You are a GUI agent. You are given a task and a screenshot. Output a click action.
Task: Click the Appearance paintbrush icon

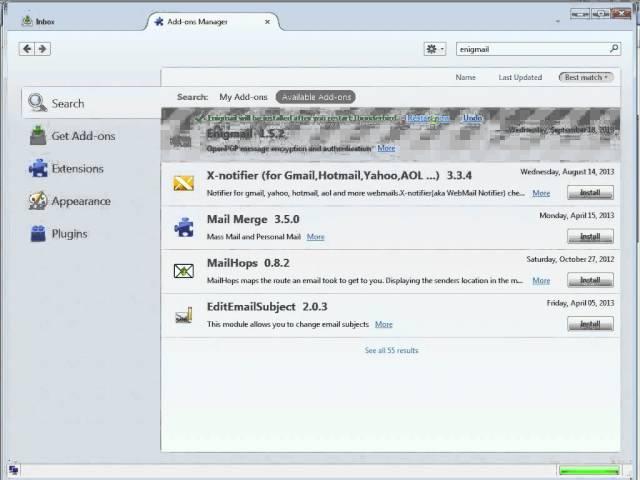coord(38,201)
